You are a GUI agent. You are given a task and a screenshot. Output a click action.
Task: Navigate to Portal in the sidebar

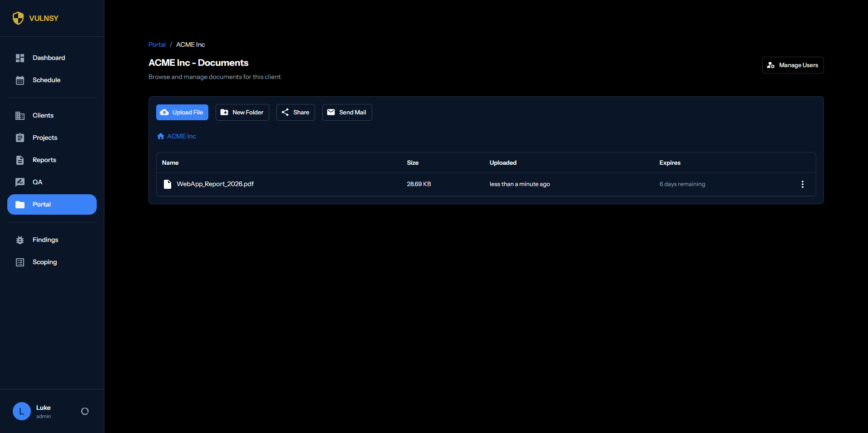[51, 204]
